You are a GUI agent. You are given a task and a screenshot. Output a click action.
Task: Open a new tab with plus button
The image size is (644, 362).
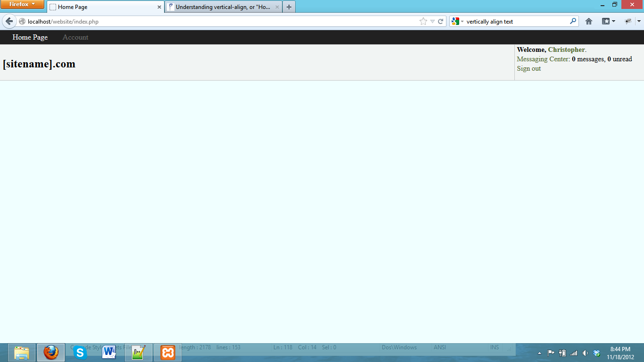289,7
